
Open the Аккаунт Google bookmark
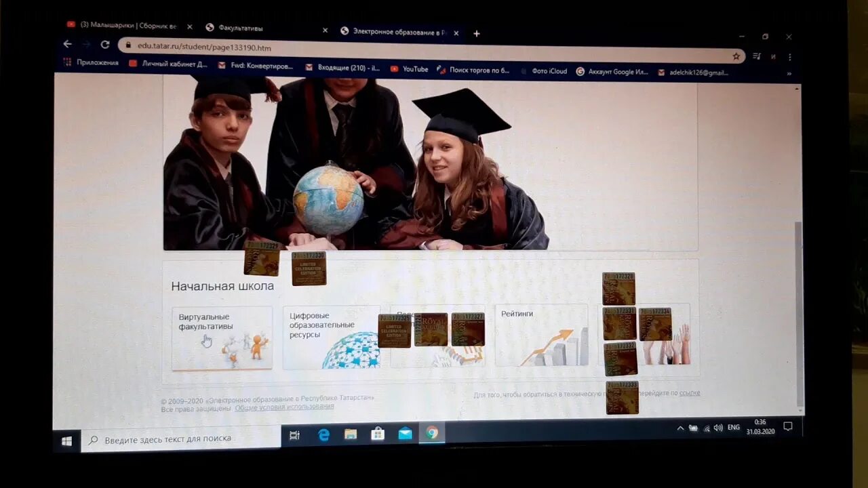coord(612,71)
